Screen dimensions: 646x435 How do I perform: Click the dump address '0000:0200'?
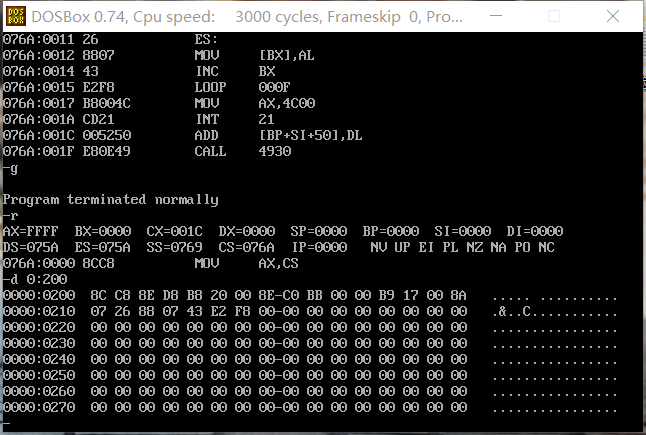click(x=39, y=295)
